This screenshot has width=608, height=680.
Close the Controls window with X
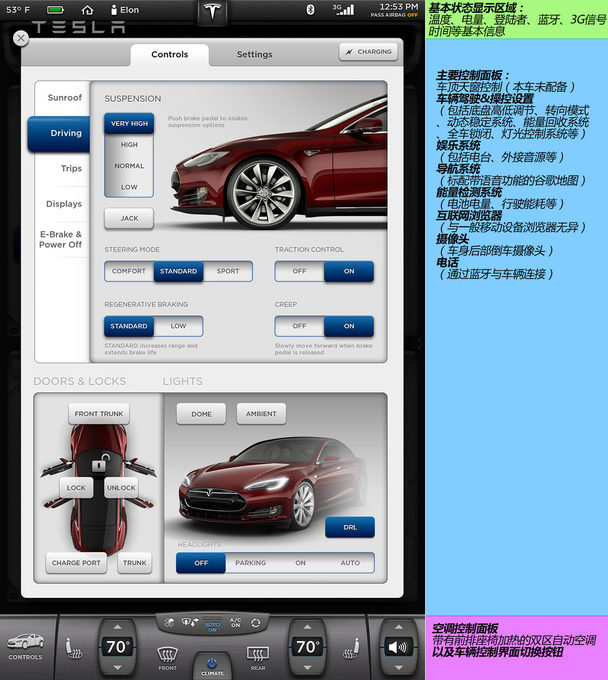coord(21,39)
